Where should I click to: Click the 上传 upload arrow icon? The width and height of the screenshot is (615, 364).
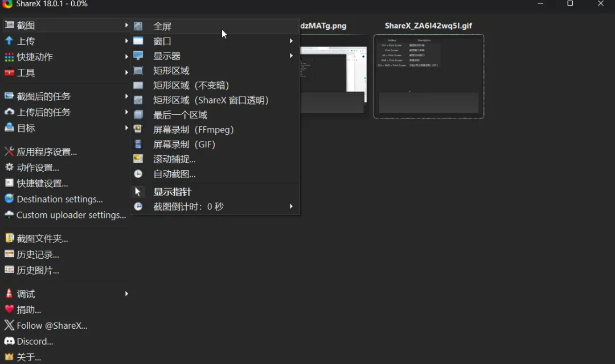tap(9, 41)
